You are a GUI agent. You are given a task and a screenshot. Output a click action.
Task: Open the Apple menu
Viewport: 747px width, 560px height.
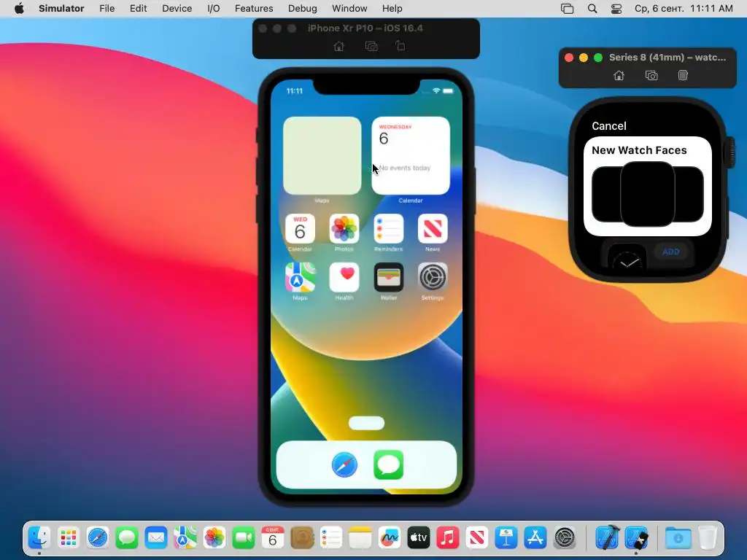[x=19, y=9]
